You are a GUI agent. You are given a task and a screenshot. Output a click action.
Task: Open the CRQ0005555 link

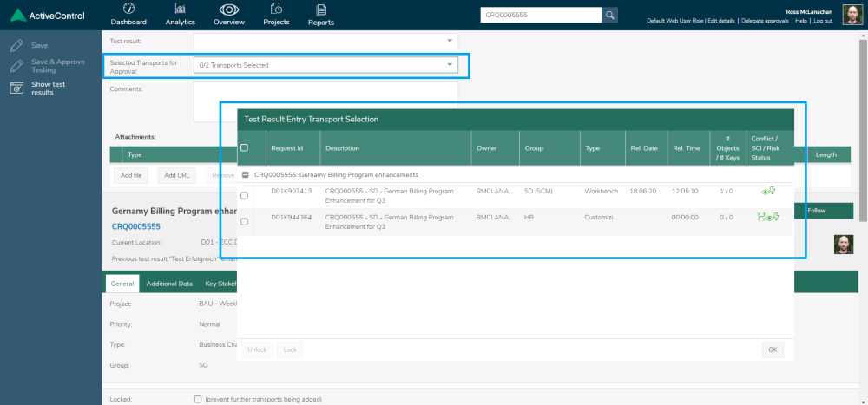pos(136,226)
